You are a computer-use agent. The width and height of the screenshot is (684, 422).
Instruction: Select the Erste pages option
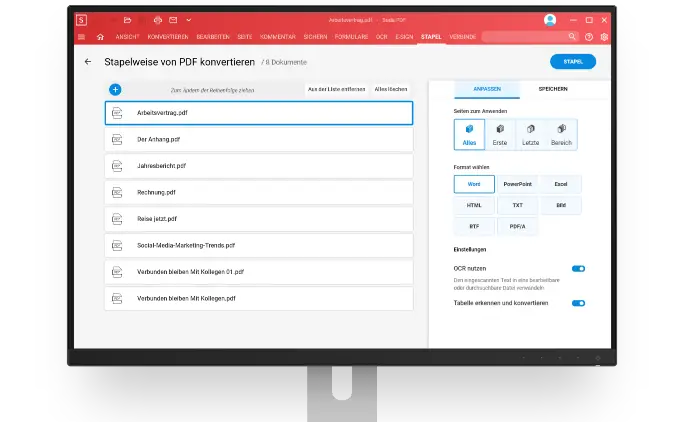tap(500, 134)
